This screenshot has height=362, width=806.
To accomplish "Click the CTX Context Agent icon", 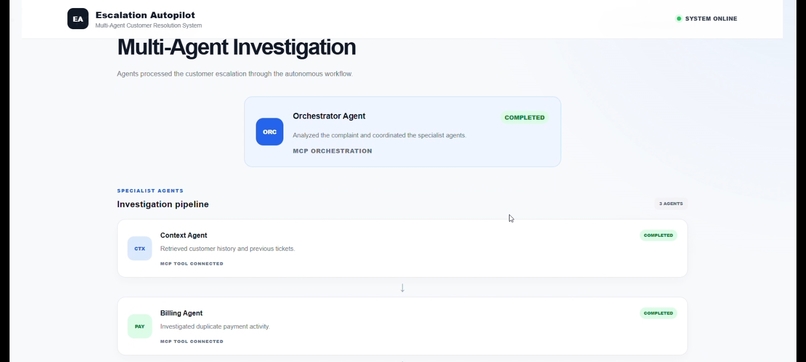I will pos(140,248).
